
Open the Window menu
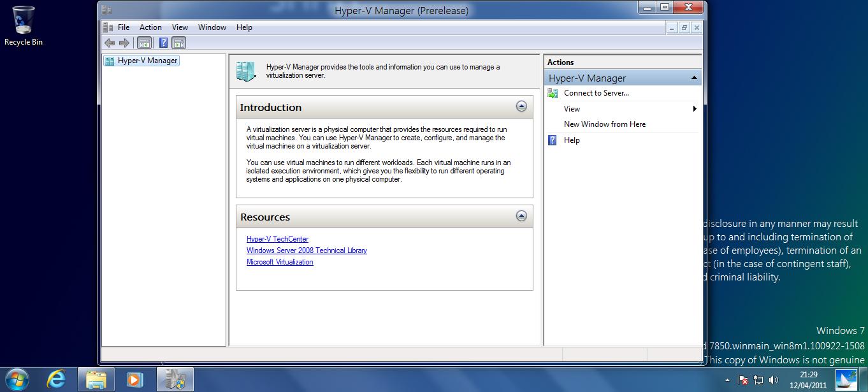pos(212,27)
